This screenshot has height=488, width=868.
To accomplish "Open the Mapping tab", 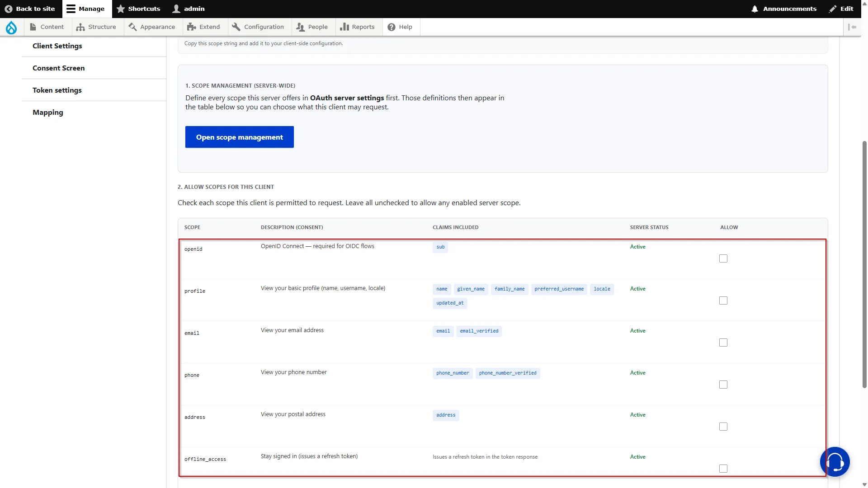I will [x=94, y=113].
